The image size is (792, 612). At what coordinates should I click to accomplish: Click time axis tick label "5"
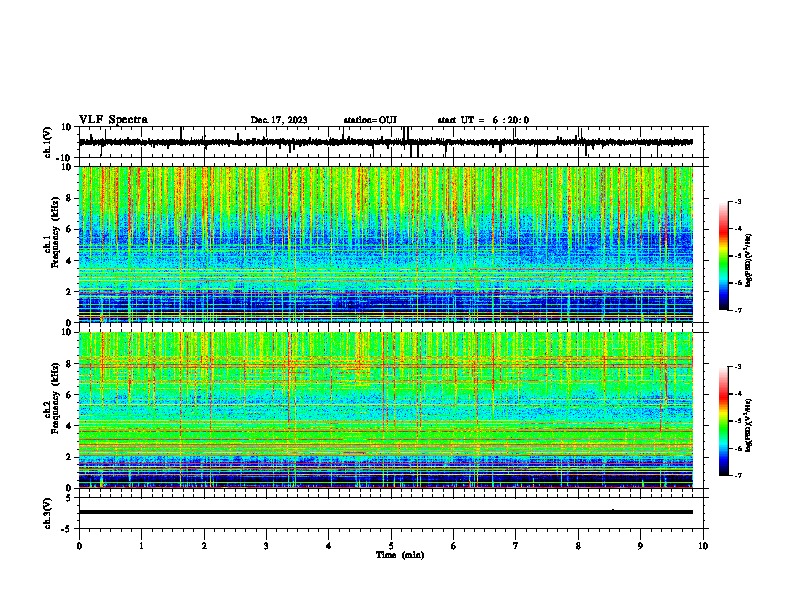pyautogui.click(x=391, y=546)
